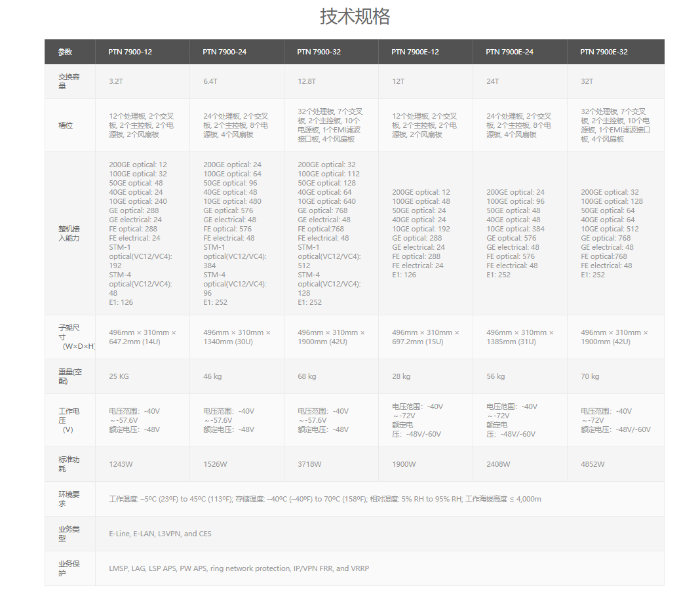The image size is (700, 592).
Task: Click the 68 kg weight value
Action: (307, 376)
